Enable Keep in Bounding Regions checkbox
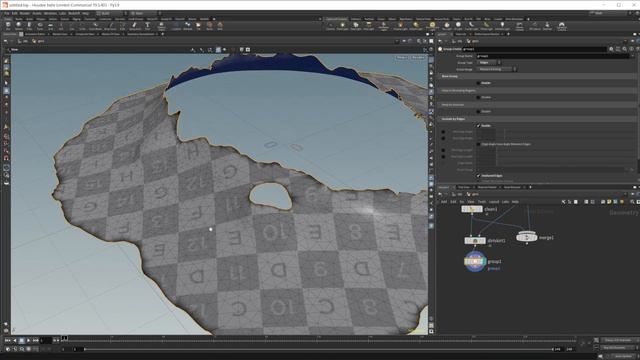The width and height of the screenshot is (640, 360). point(478,97)
